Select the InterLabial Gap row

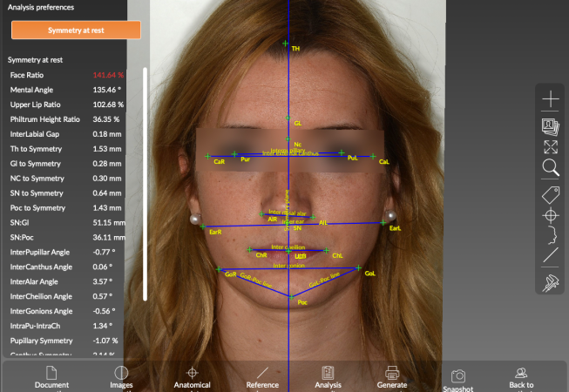pyautogui.click(x=67, y=134)
